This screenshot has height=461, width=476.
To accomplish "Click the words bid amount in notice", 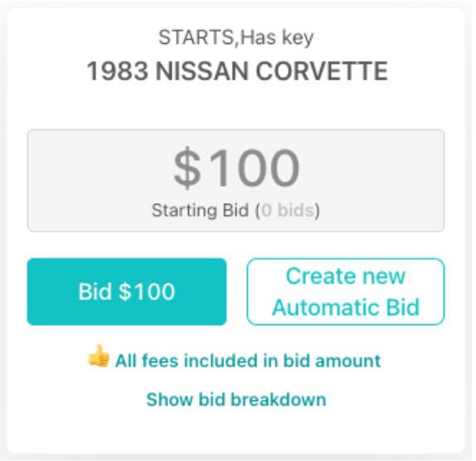I will pos(332,361).
